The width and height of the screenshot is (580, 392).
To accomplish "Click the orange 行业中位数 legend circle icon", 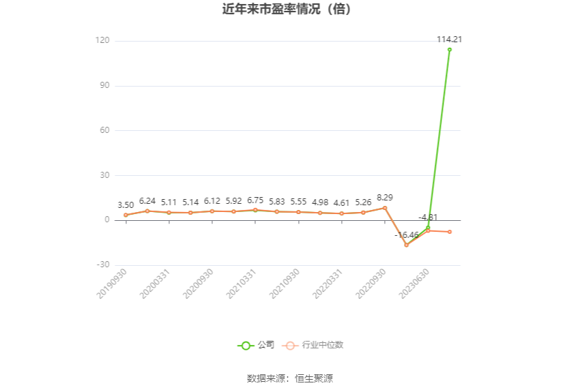I will coord(290,346).
